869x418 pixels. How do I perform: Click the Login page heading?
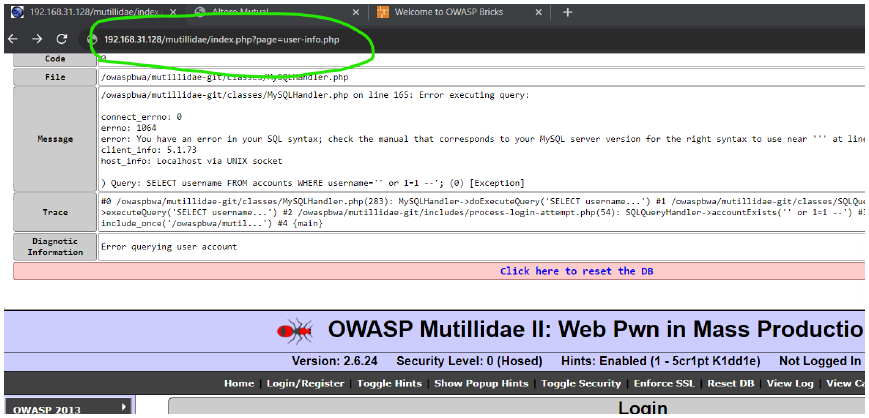pos(642,409)
